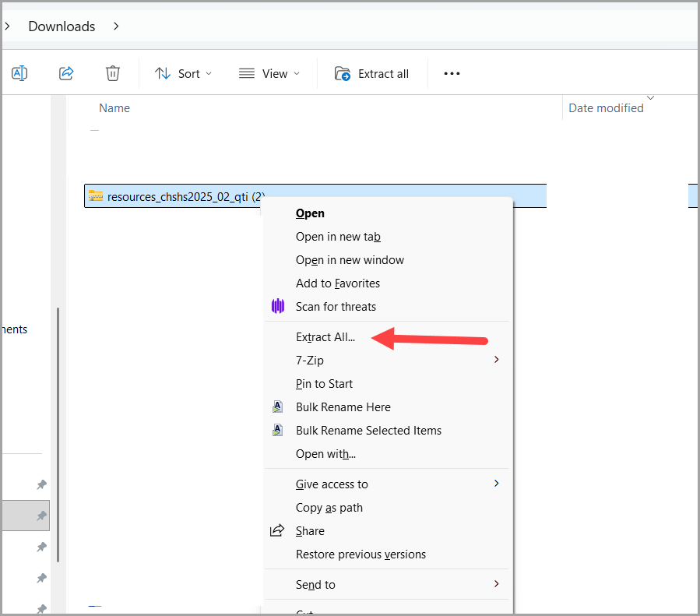
Task: Click Downloads in the breadcrumb path
Action: click(62, 26)
